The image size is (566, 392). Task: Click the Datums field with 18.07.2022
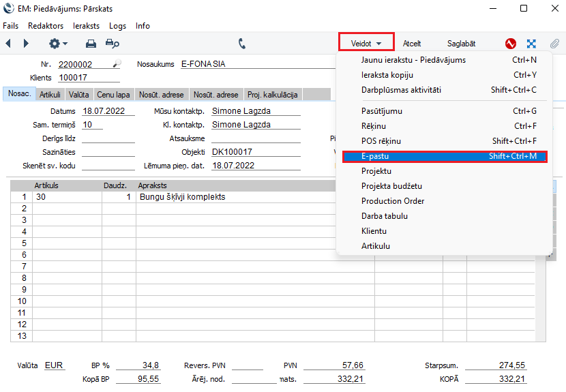click(108, 111)
